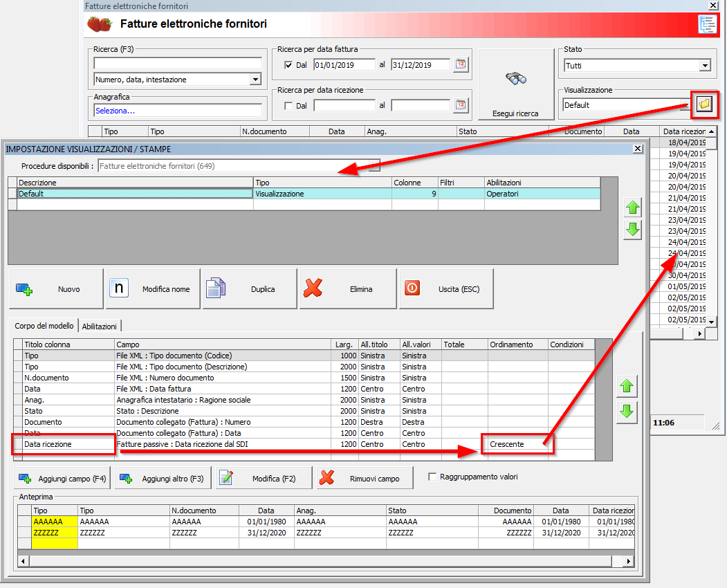The image size is (727, 588).
Task: Click Modifica nome button
Action: coord(153,289)
